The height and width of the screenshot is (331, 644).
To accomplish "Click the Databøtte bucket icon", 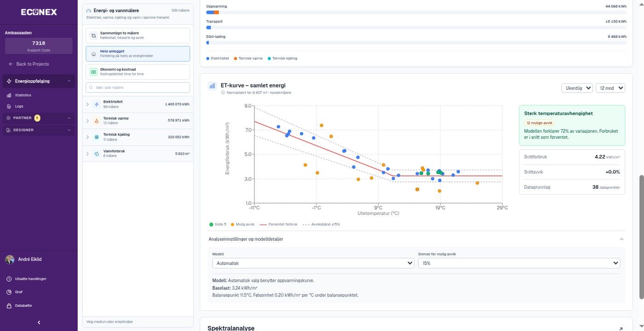I will click(x=9, y=306).
